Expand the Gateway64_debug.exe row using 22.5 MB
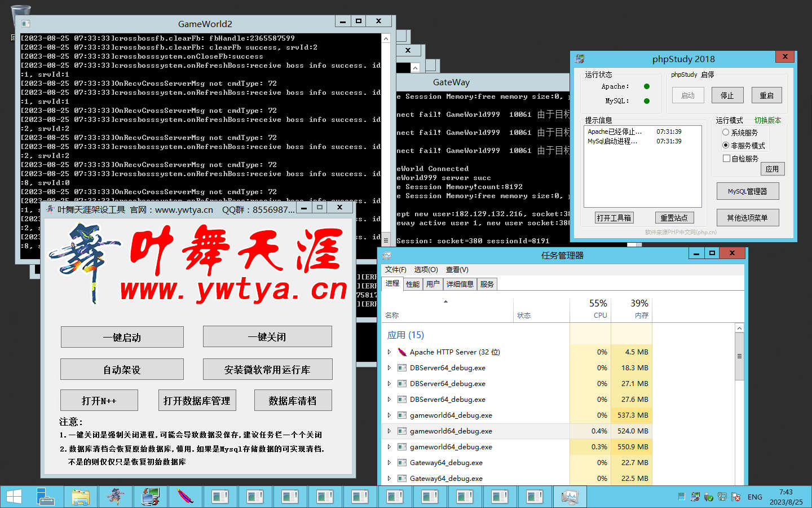The image size is (812, 508). (x=389, y=478)
